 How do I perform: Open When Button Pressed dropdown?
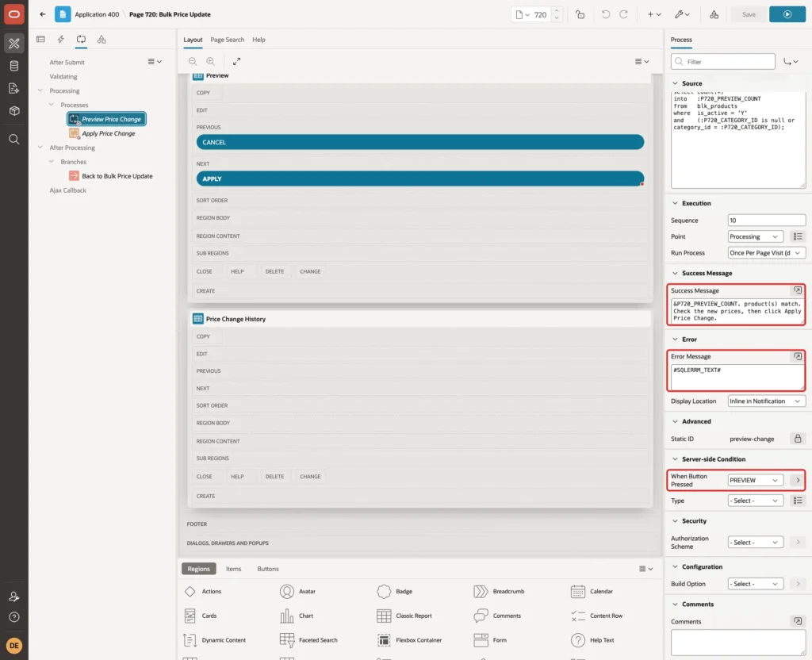tap(755, 480)
